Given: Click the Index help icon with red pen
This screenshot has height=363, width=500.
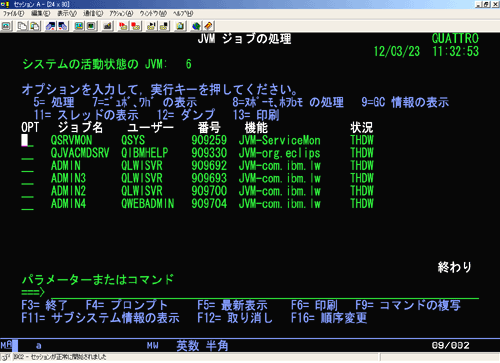Looking at the screenshot, I should [x=208, y=26].
